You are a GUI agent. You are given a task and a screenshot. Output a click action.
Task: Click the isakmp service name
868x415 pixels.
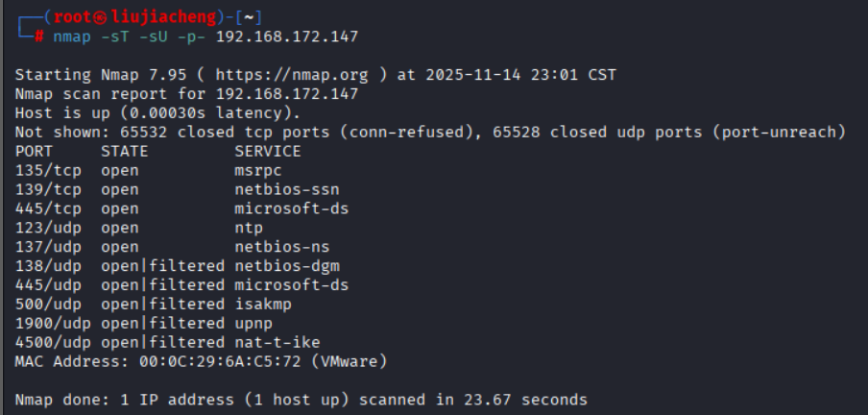[x=262, y=305]
